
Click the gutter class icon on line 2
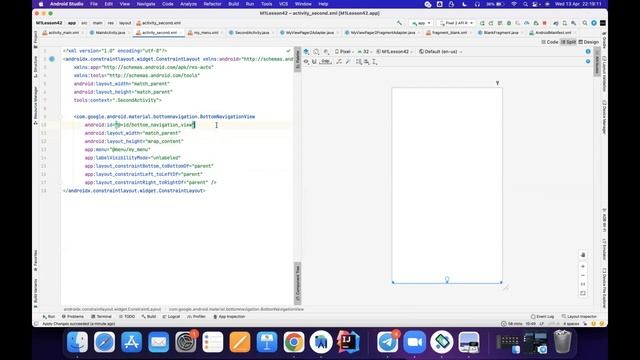click(52, 59)
